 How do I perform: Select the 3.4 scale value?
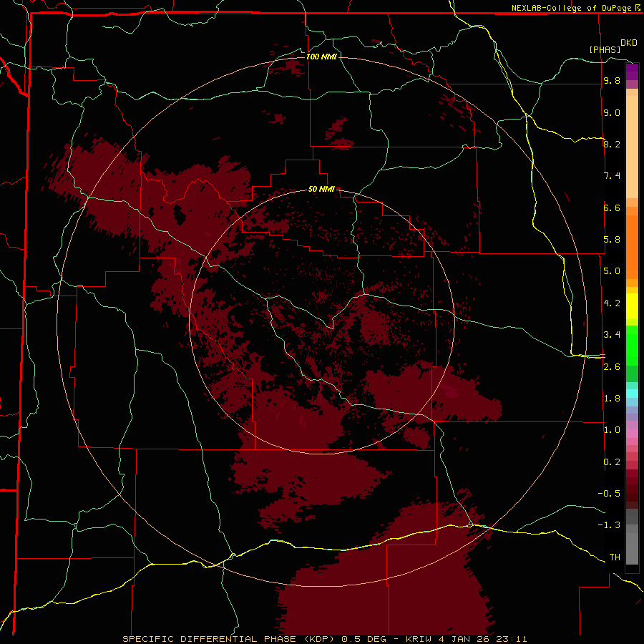612,334
